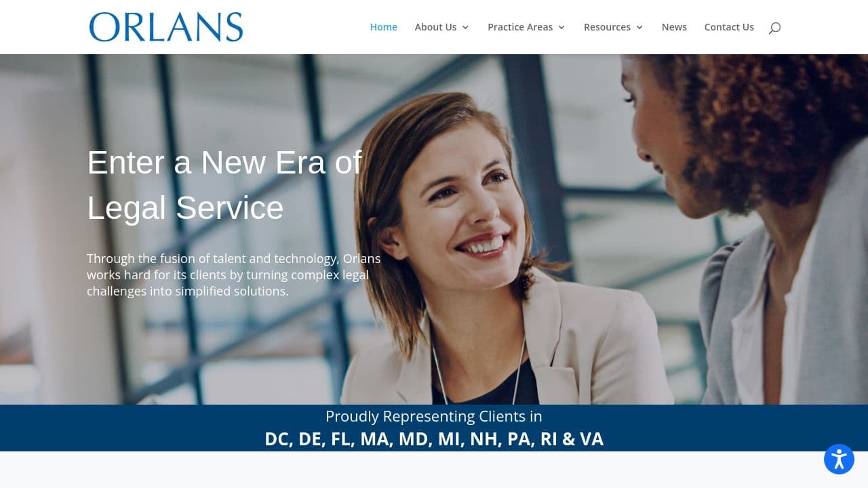Click the Legal Service heading line
This screenshot has width=868, height=488.
pyautogui.click(x=185, y=208)
